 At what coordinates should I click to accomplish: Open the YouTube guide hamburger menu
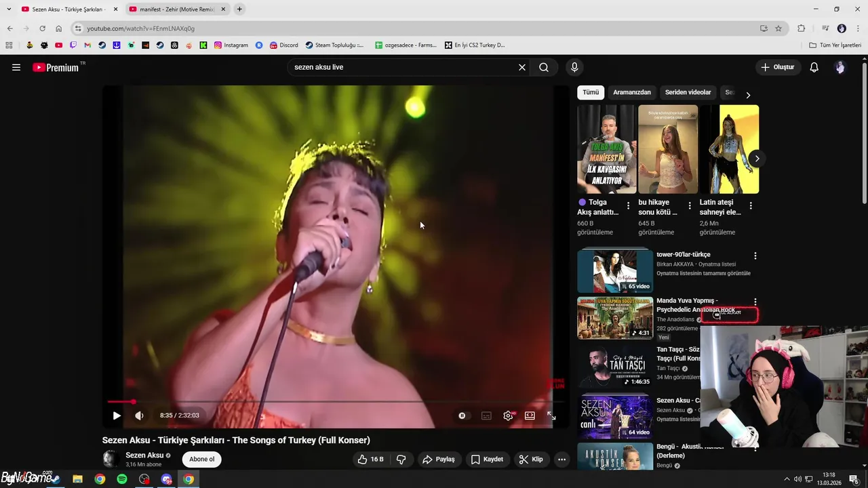(16, 67)
